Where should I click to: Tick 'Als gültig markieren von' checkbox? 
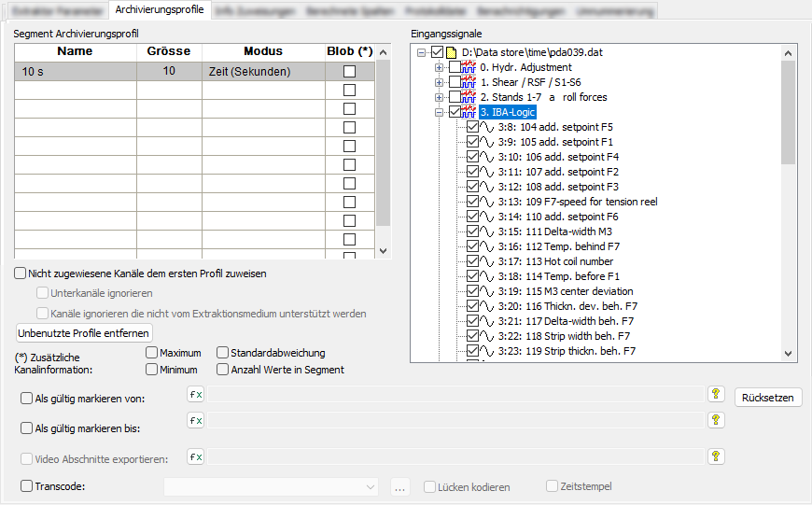tap(26, 399)
